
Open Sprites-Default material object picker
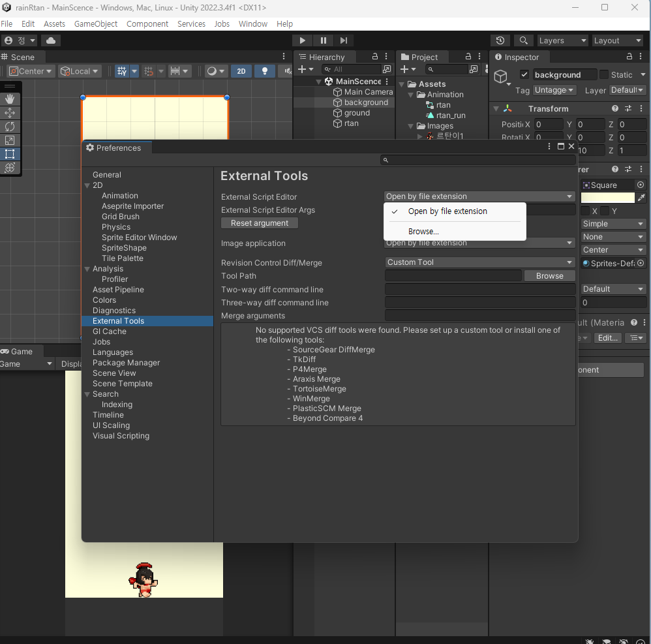click(641, 263)
